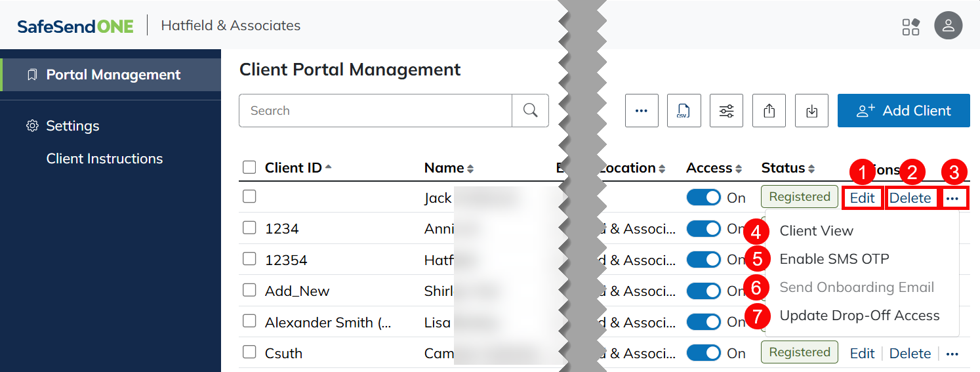Open the filter settings sliders icon
This screenshot has width=980, height=372.
coord(726,110)
